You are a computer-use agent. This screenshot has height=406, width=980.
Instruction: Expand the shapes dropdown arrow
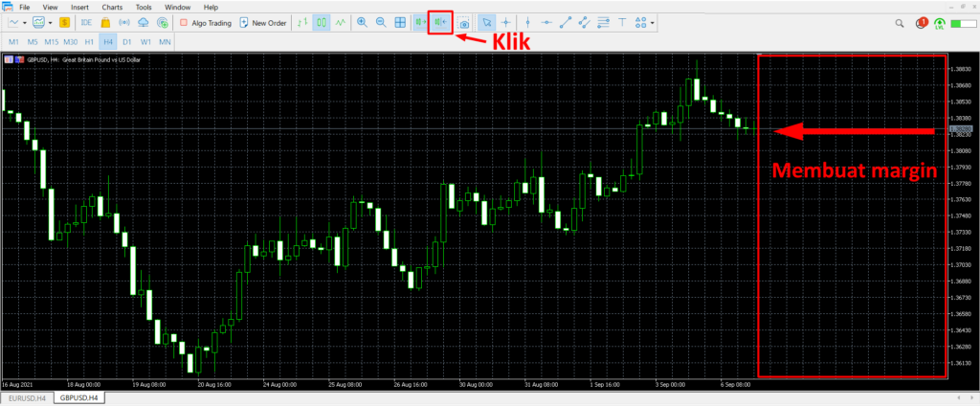(653, 23)
